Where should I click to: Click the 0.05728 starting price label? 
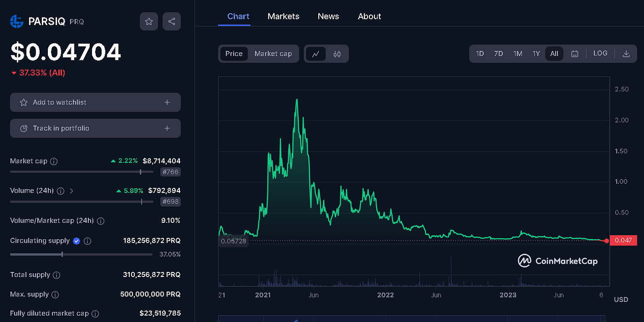(x=234, y=241)
